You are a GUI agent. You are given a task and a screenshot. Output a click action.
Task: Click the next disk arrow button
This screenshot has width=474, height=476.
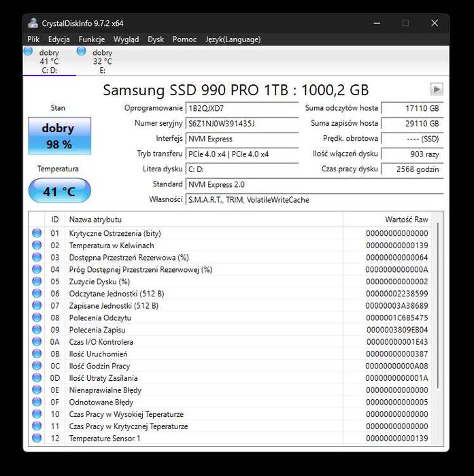[x=437, y=89]
